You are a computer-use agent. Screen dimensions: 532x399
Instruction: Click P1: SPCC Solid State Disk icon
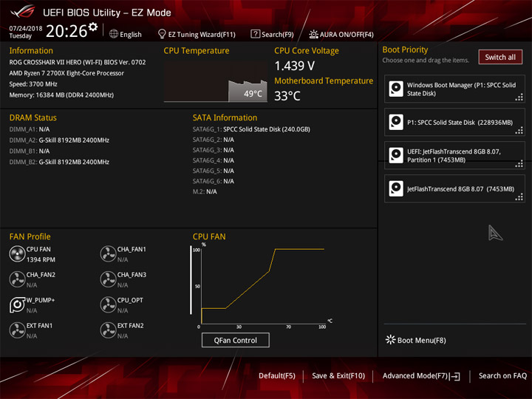pyautogui.click(x=396, y=122)
